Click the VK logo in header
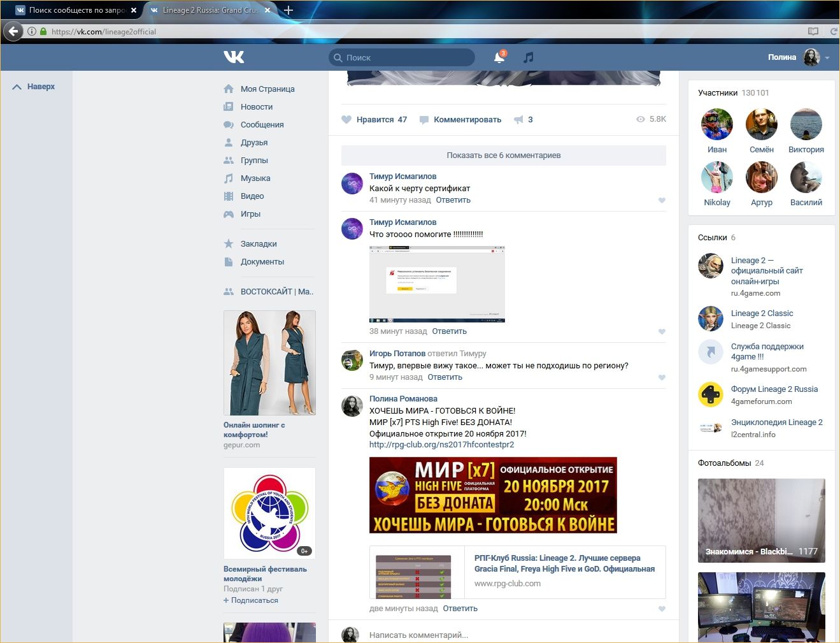Image resolution: width=840 pixels, height=643 pixels. tap(234, 57)
